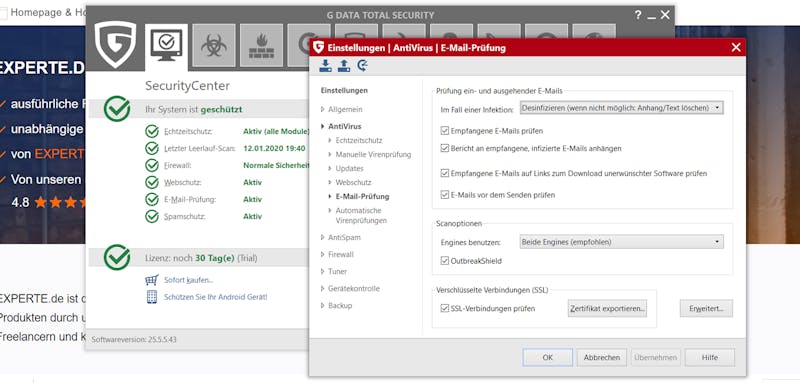Toggle Bericht an empfangene, infizierte E-Mails anhängen
The width and height of the screenshot is (800, 383).
[x=444, y=148]
